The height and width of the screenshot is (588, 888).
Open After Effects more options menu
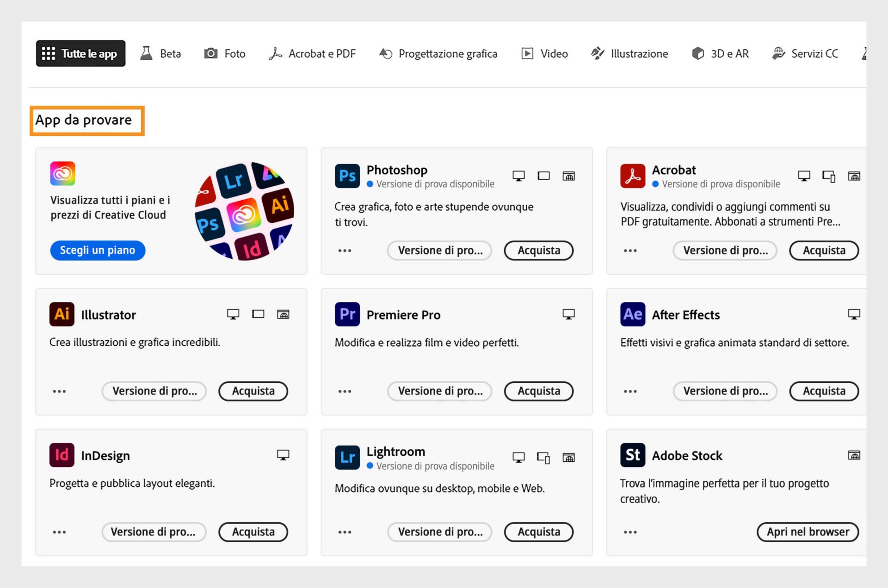630,391
